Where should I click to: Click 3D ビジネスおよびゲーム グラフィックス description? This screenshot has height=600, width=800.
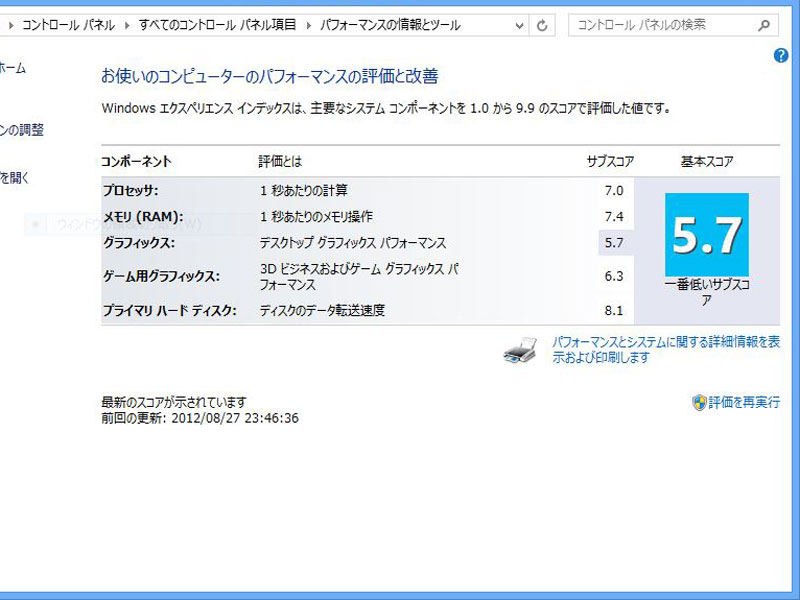tap(359, 277)
